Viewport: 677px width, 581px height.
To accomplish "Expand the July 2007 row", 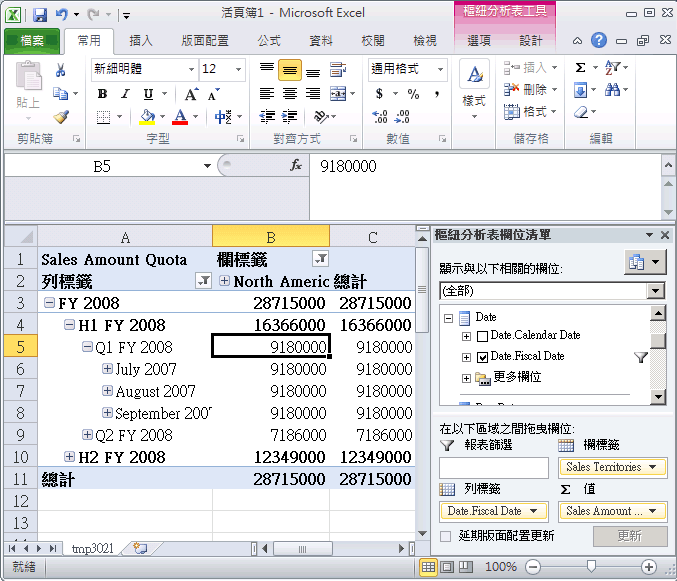I will click(107, 368).
